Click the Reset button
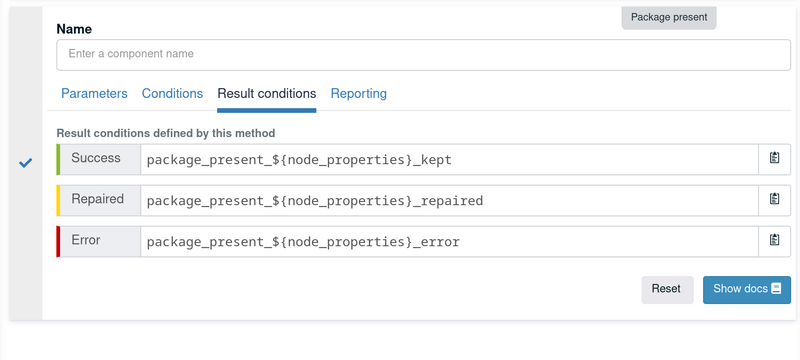This screenshot has height=360, width=800. (x=667, y=290)
